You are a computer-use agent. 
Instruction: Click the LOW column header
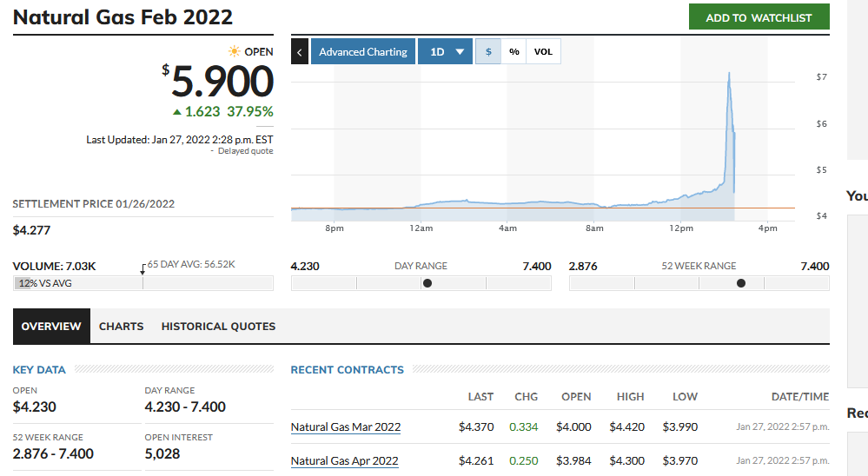[x=685, y=397]
